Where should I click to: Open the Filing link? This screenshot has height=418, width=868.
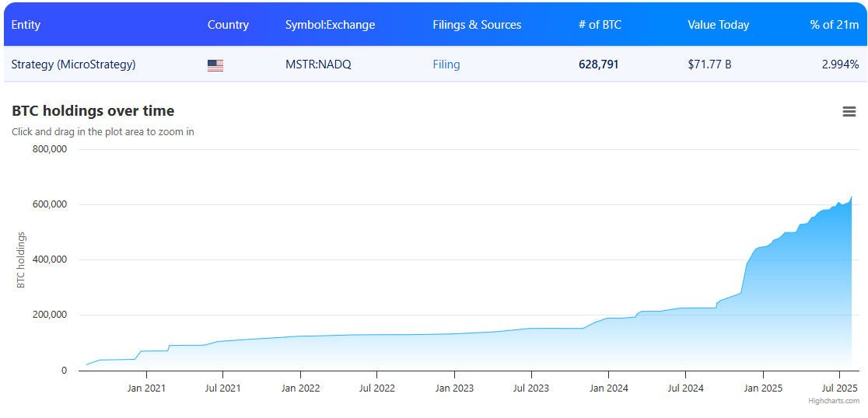(446, 64)
